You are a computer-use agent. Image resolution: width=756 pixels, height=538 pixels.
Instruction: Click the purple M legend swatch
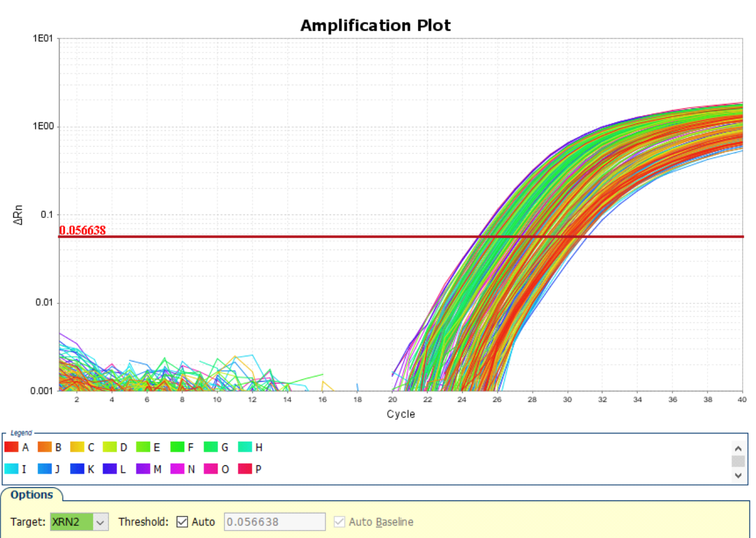(143, 469)
